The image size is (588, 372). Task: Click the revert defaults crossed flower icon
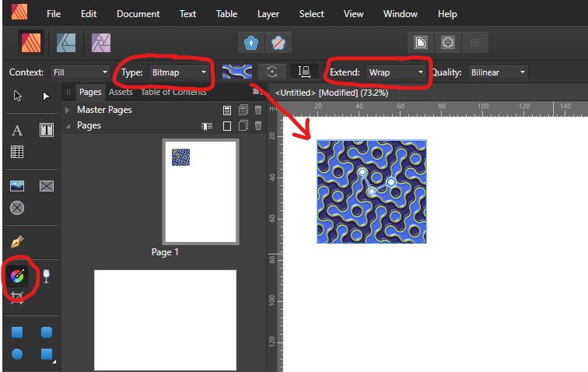(x=278, y=43)
